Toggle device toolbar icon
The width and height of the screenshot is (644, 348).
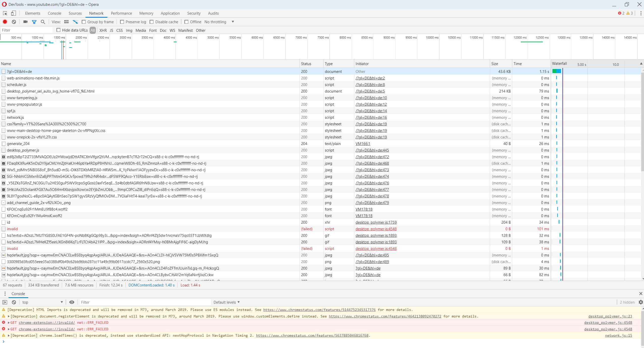click(x=13, y=13)
